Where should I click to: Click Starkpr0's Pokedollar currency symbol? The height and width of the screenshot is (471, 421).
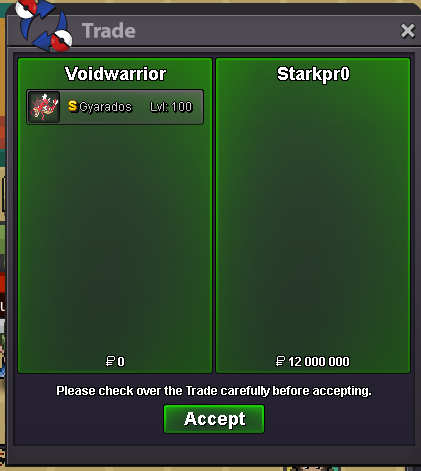pyautogui.click(x=280, y=361)
